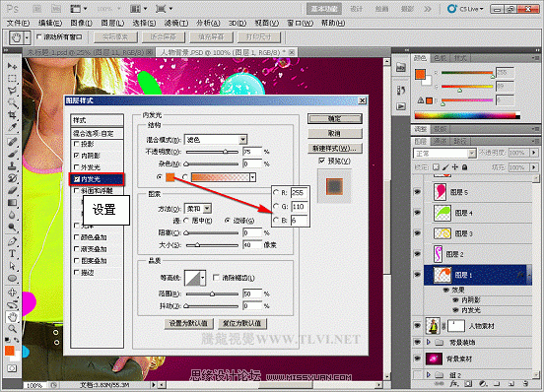This screenshot has height=392, width=544.
Task: Select the Dodge tool
Action: (x=13, y=227)
